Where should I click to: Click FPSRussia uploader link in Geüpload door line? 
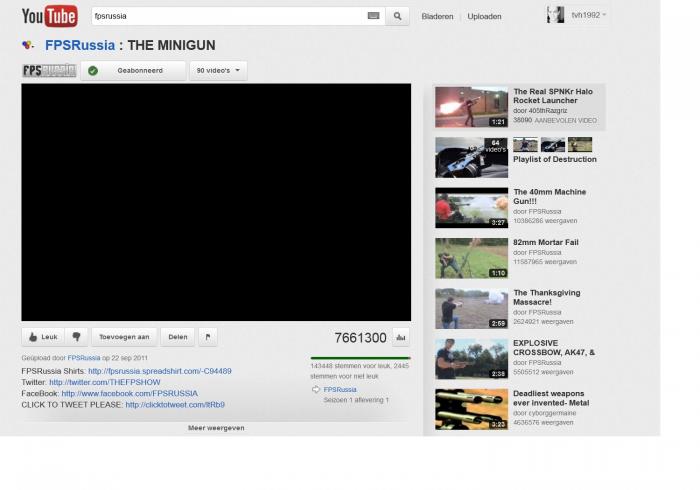pyautogui.click(x=83, y=358)
